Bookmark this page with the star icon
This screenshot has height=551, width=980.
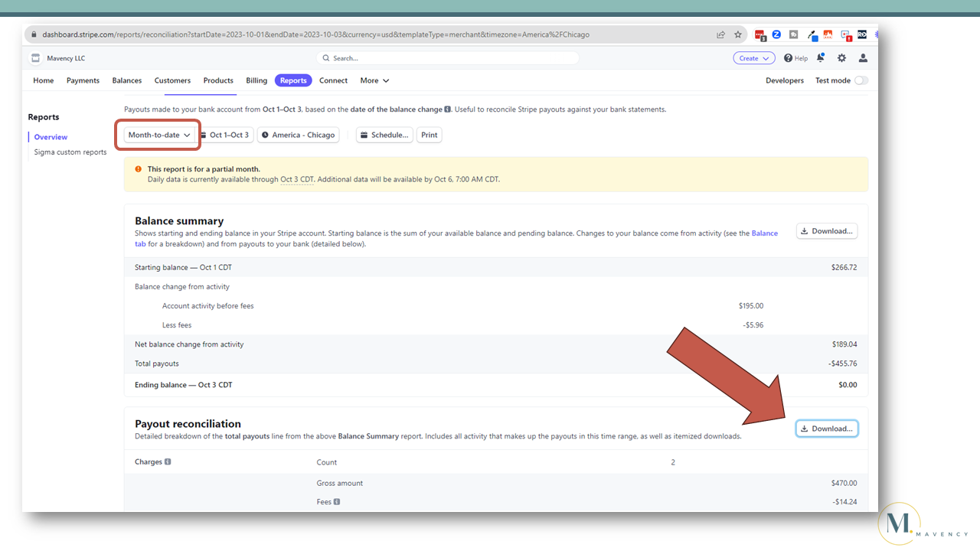tap(738, 34)
